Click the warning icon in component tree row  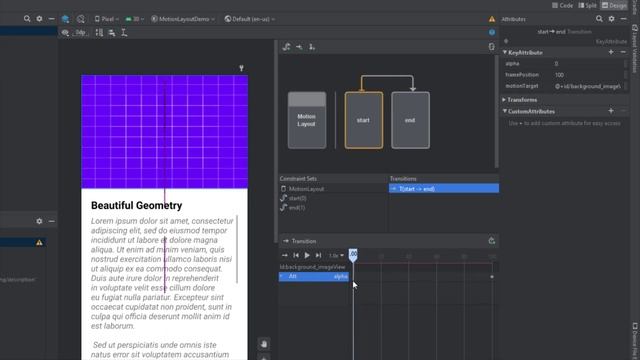[x=39, y=242]
